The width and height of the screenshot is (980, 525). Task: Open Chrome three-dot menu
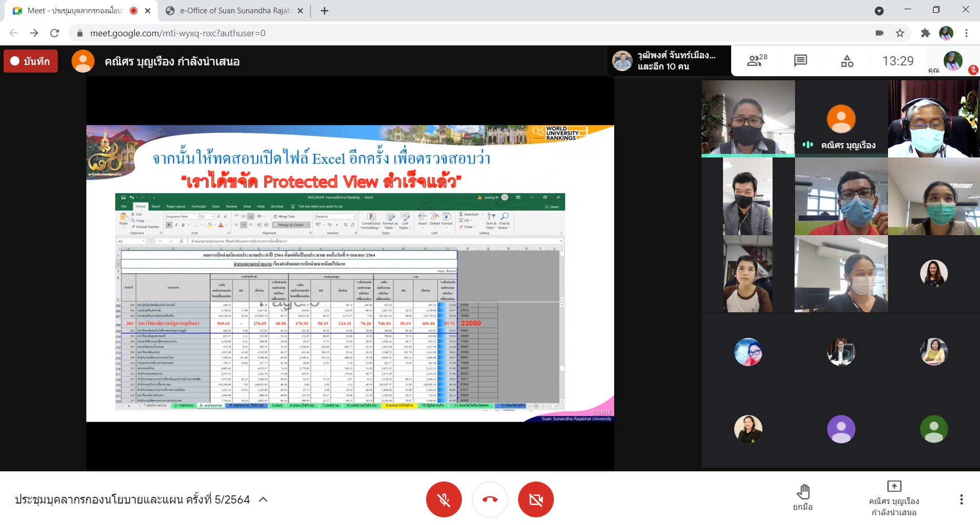(x=966, y=33)
